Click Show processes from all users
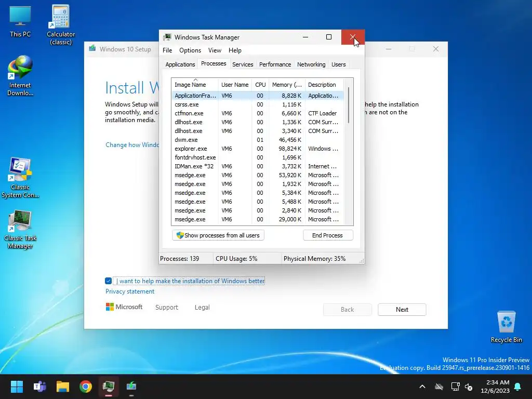 click(218, 235)
